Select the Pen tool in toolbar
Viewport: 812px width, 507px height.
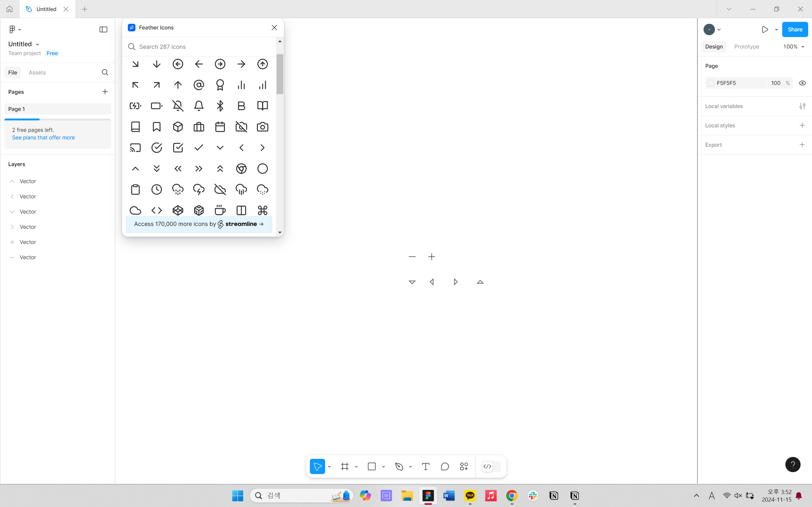(x=399, y=466)
